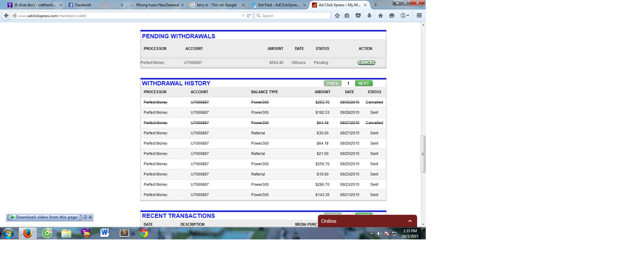The image size is (644, 260).
Task: Click the browser Search field
Action: 292,16
